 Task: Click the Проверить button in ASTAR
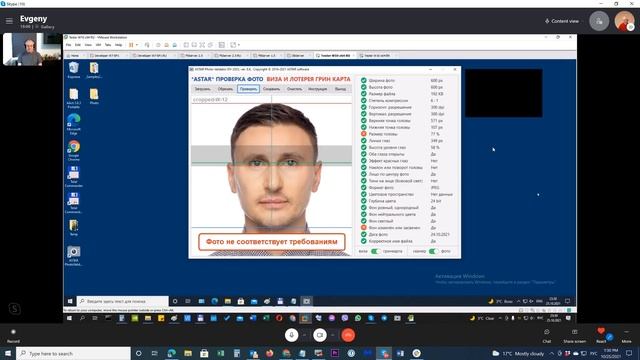(x=248, y=89)
